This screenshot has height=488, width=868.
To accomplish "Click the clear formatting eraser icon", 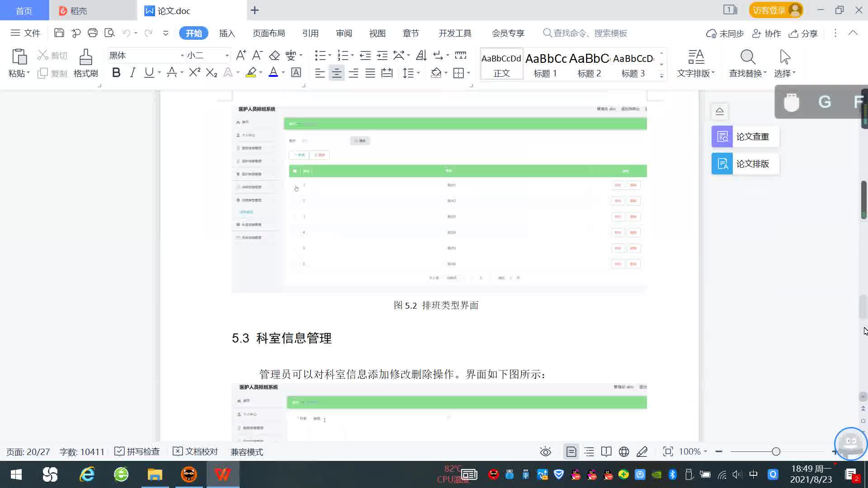I will point(274,56).
